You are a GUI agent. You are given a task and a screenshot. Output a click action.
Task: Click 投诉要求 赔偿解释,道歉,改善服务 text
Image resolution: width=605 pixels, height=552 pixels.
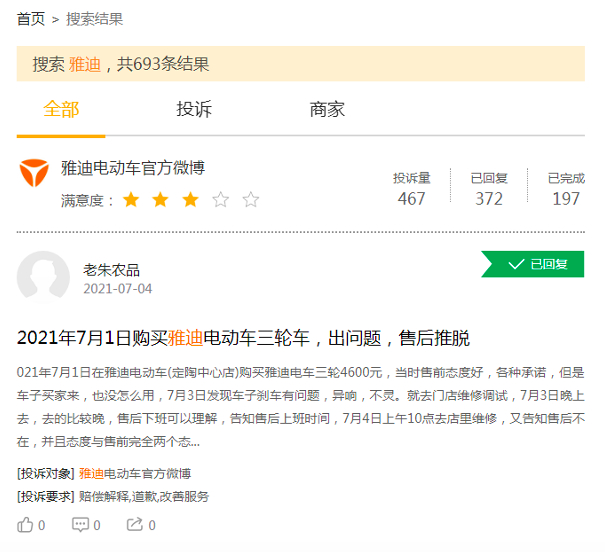point(144,496)
